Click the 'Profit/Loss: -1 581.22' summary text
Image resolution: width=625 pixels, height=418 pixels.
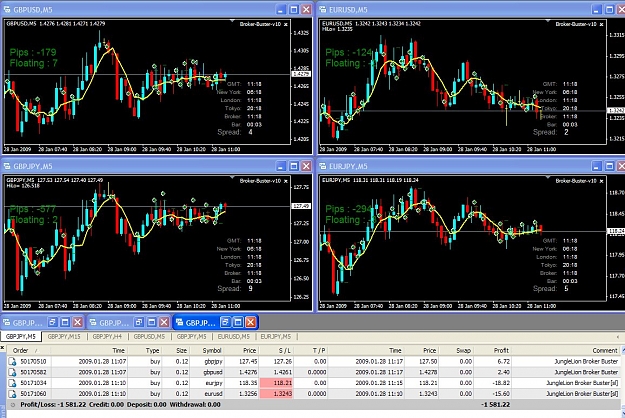click(x=53, y=404)
